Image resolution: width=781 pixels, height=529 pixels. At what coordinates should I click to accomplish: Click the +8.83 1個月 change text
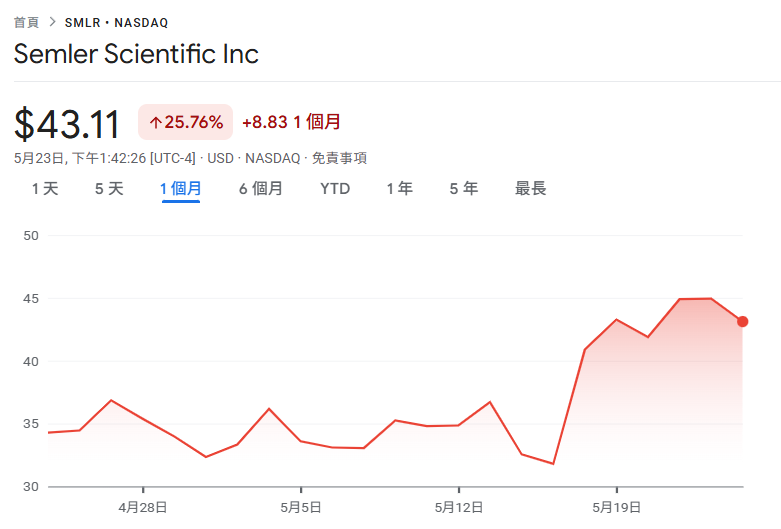pos(291,122)
